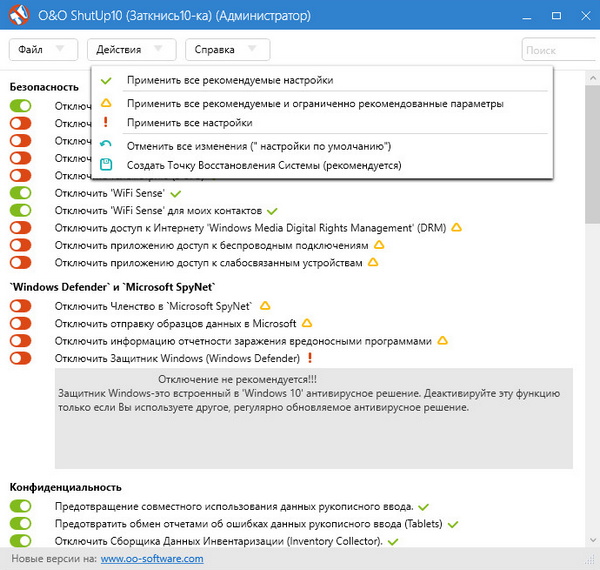Click green check beside WiFi Sense для моих контактов
Screen dimensions: 600x570
tap(272, 211)
